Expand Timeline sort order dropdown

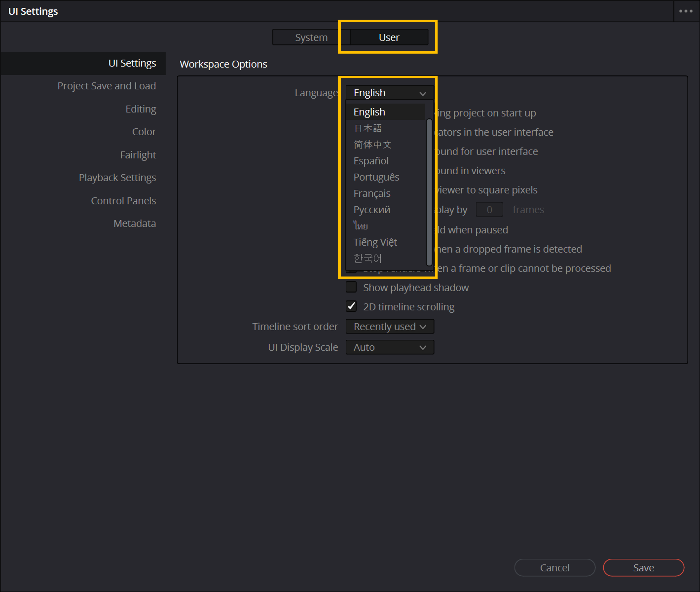pos(390,326)
